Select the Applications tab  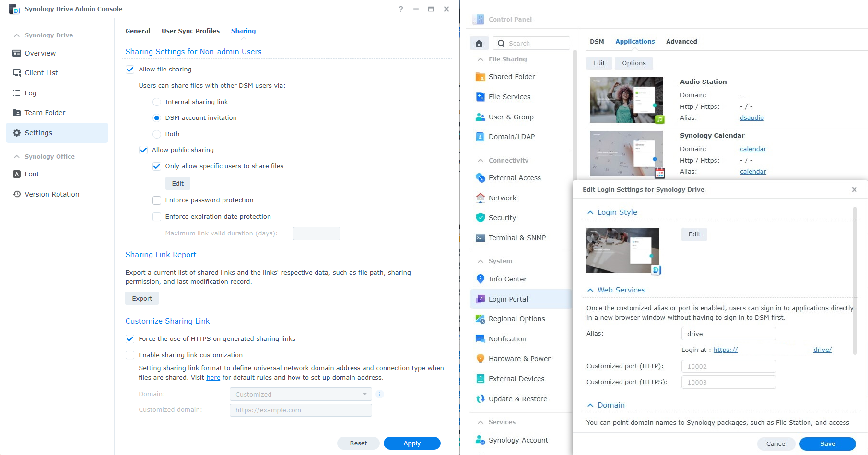click(635, 42)
